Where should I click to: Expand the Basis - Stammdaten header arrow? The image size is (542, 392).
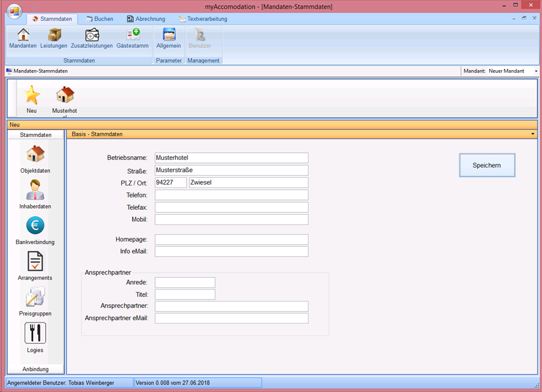(532, 134)
